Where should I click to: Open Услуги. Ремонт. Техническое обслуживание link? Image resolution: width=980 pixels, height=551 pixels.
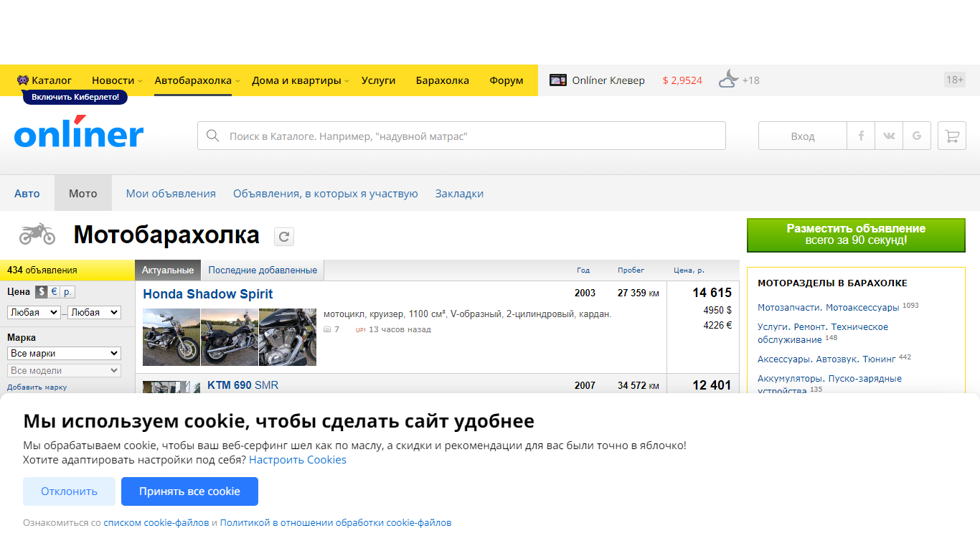[823, 333]
